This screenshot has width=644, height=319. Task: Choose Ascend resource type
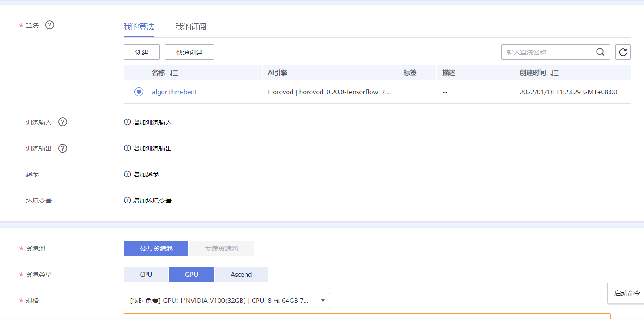click(x=241, y=275)
